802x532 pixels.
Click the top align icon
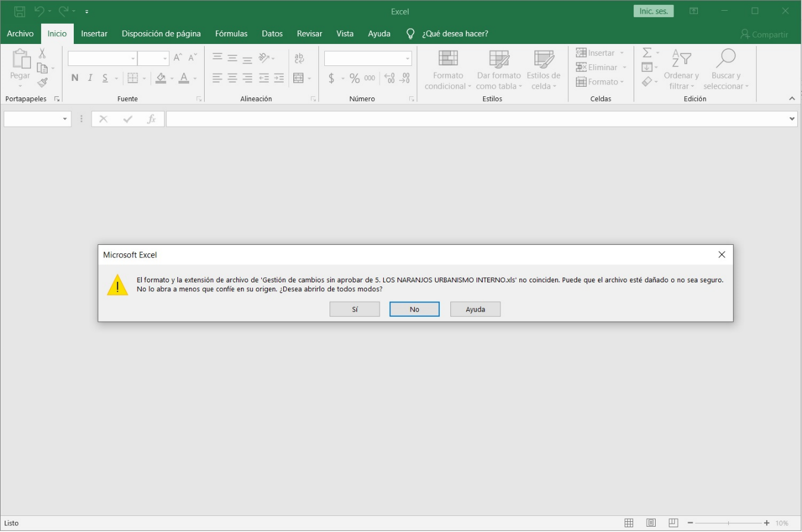217,58
